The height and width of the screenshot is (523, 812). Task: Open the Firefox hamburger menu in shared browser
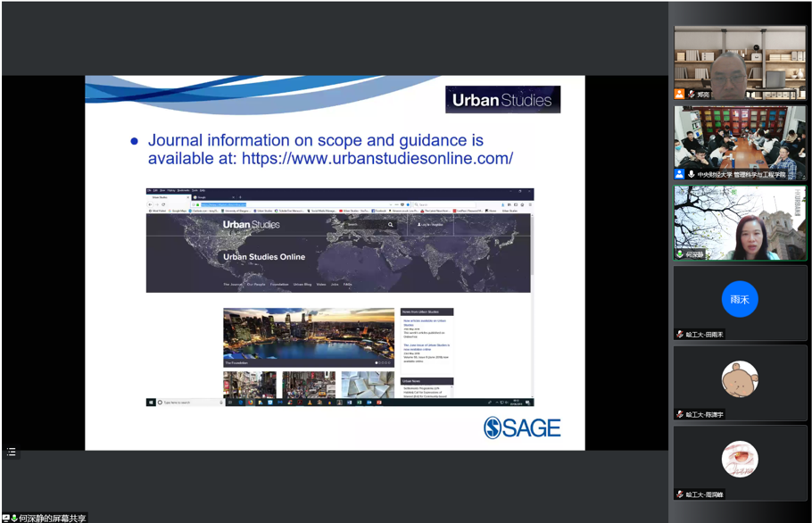(529, 203)
